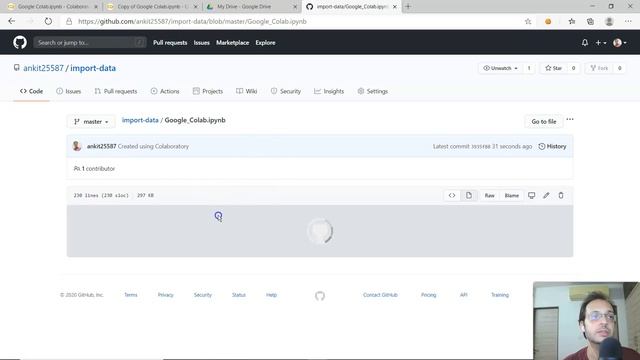
Task: Open the notifications bell
Action: point(584,42)
